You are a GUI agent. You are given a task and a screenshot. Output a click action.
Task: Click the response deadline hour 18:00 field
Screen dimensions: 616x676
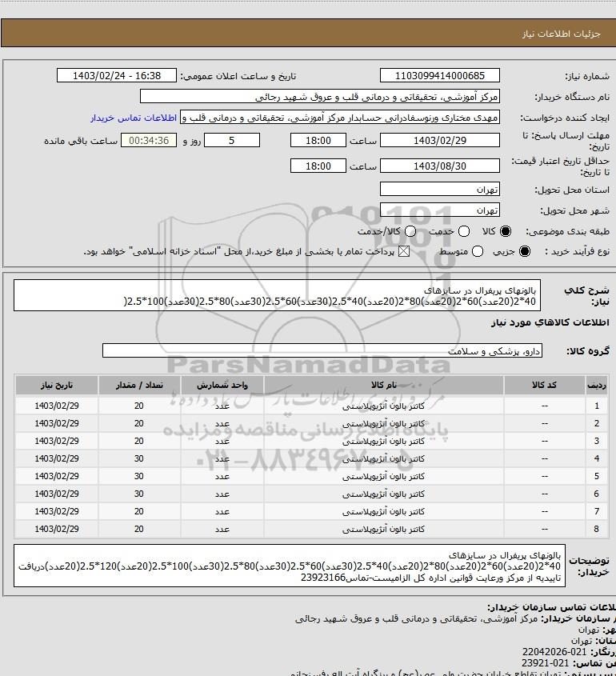click(318, 141)
